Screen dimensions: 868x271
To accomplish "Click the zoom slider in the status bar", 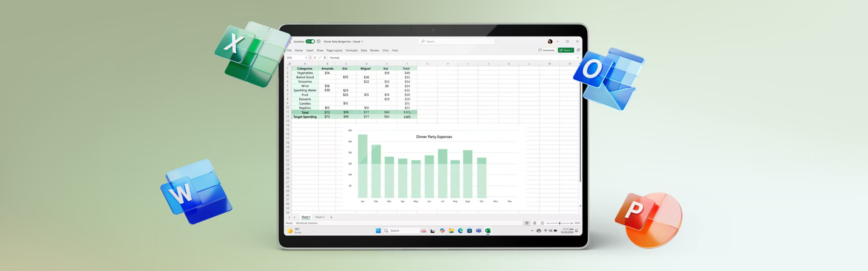I will click(x=560, y=223).
